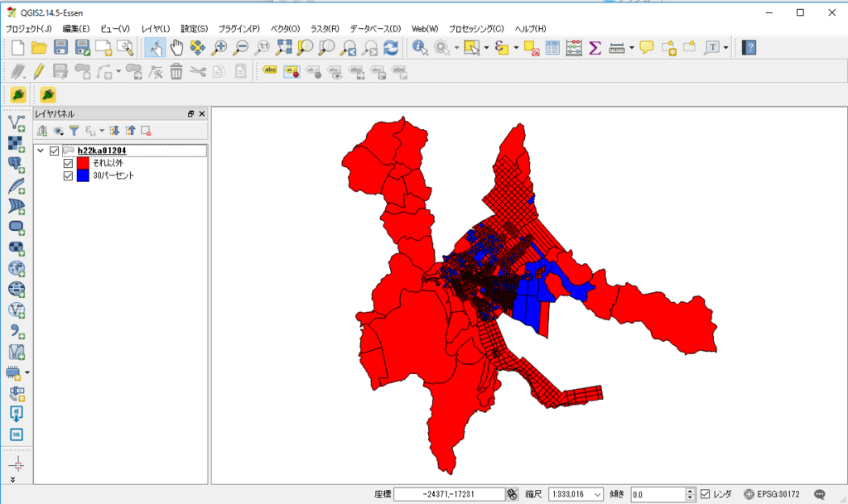Viewport: 848px width, 504px height.
Task: Open the プロセッシング(C) menu
Action: tap(476, 29)
